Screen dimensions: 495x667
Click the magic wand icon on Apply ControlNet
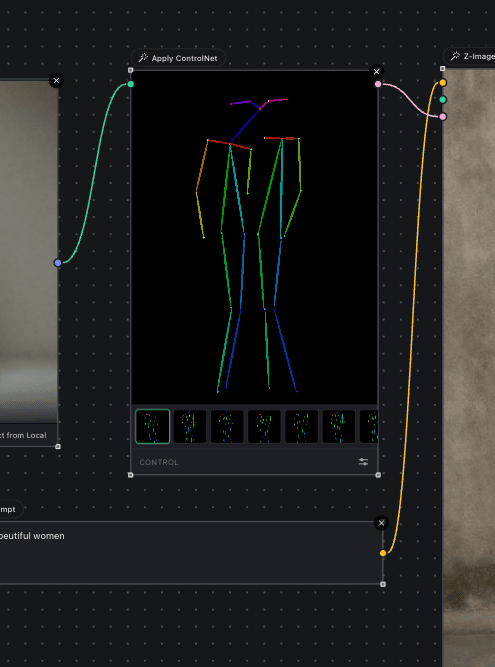143,58
